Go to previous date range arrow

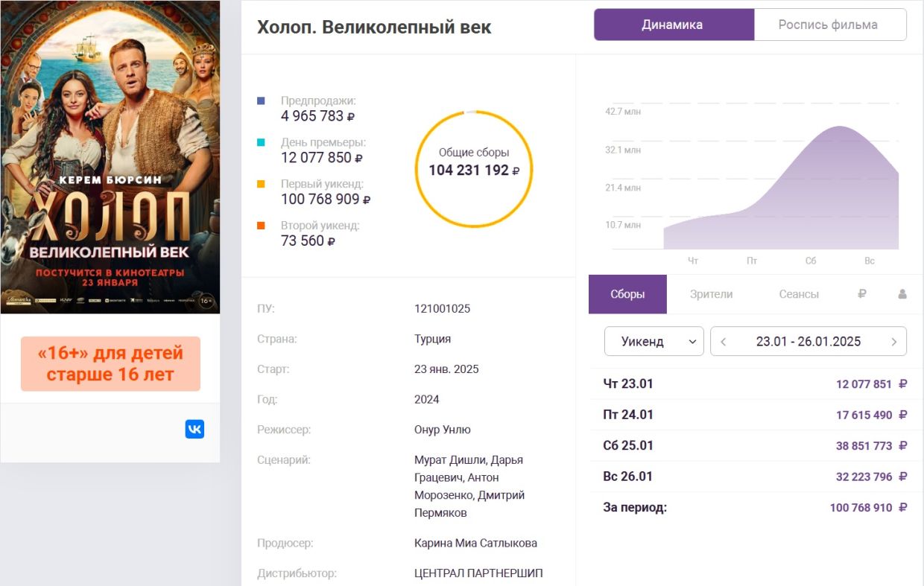coord(724,342)
